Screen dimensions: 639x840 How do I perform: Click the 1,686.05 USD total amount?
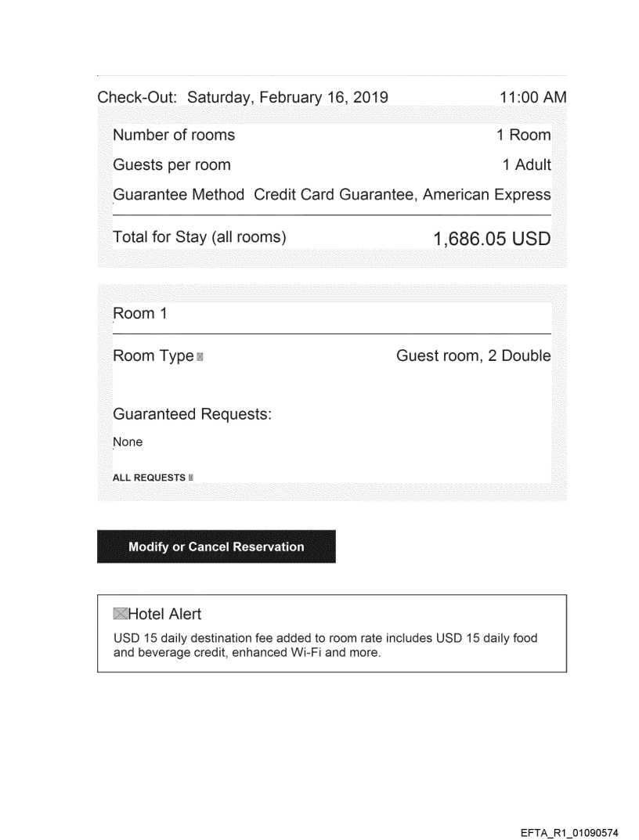click(x=492, y=237)
